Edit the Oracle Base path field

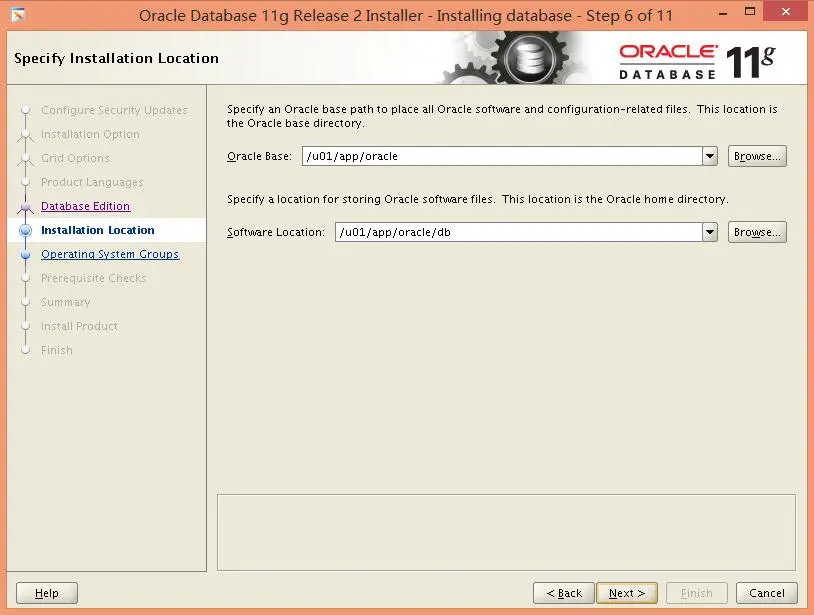(502, 156)
